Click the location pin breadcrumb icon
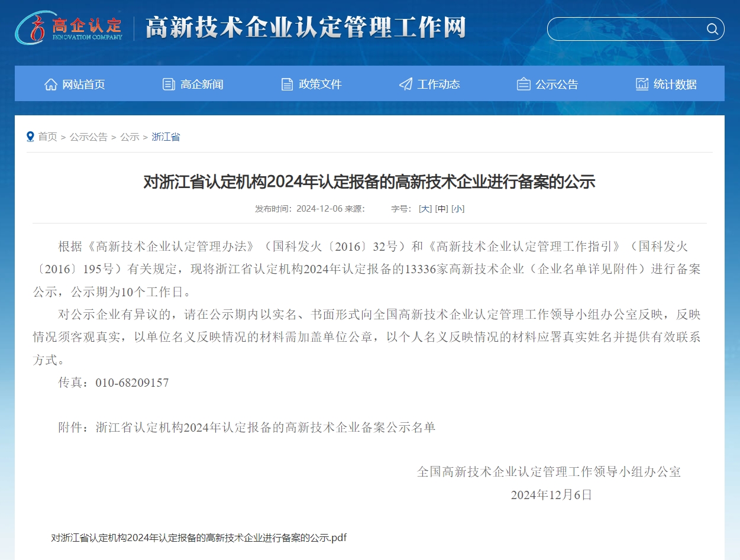 (30, 137)
